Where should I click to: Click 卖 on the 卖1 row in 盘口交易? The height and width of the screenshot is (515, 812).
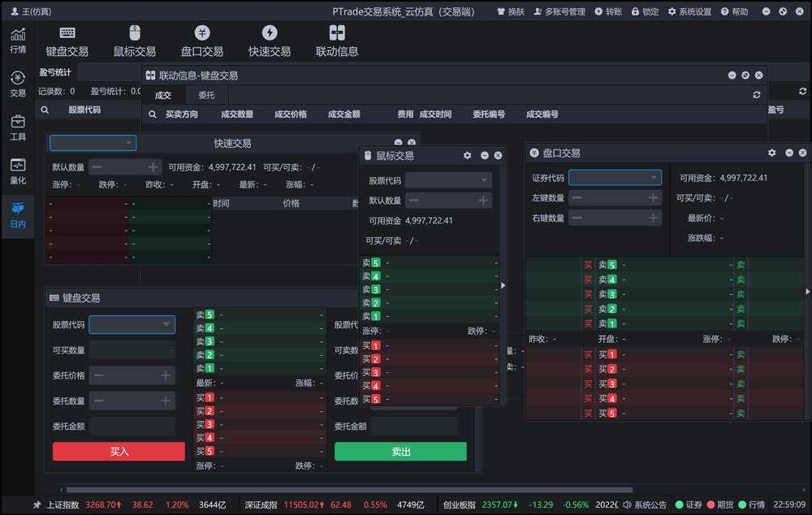tap(741, 324)
